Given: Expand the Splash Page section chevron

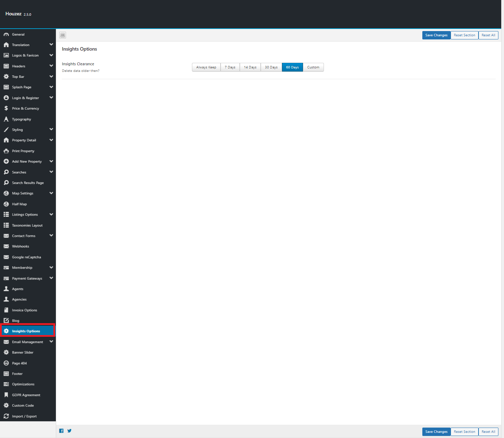Looking at the screenshot, I should (51, 87).
